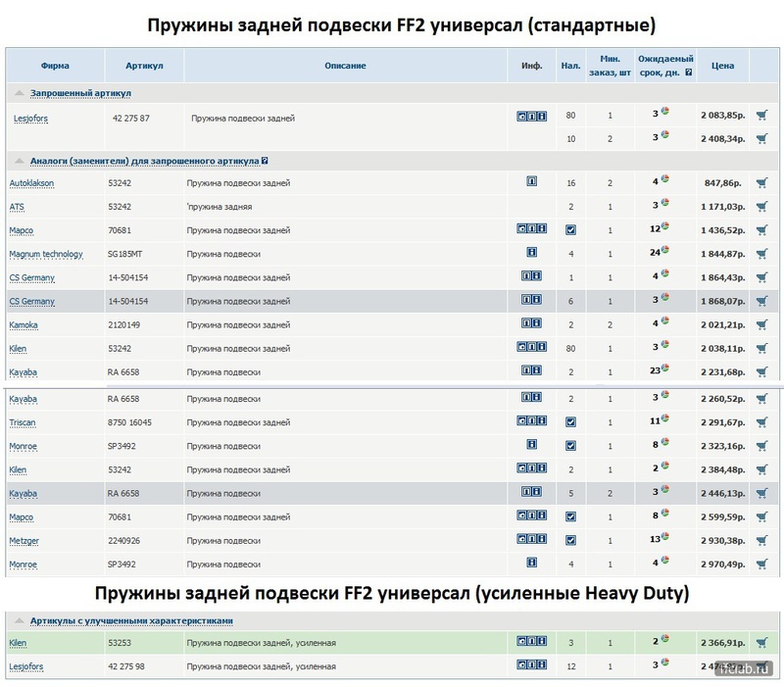
Task: Toggle availability checkbox for Monroe 2 323,16р.
Action: (570, 446)
